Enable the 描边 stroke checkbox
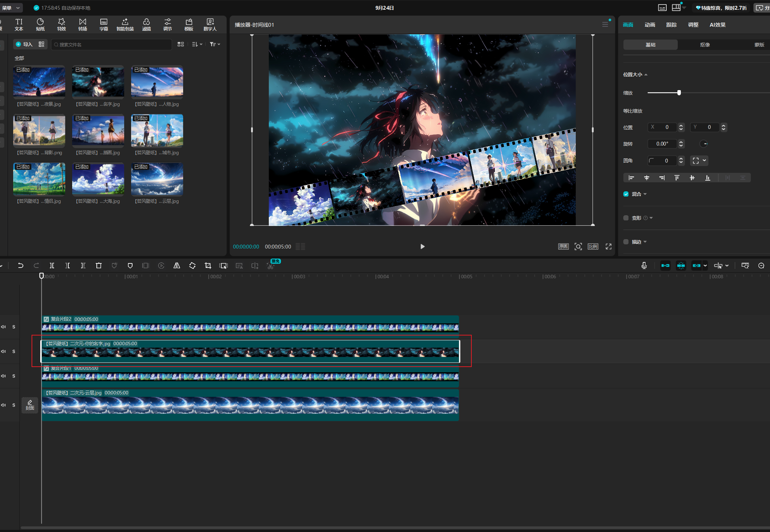 coord(626,242)
